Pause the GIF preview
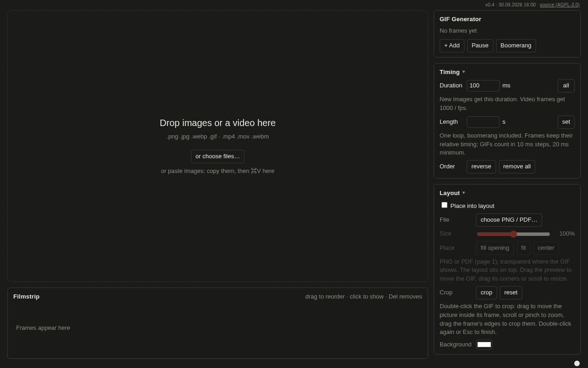 coord(480,46)
